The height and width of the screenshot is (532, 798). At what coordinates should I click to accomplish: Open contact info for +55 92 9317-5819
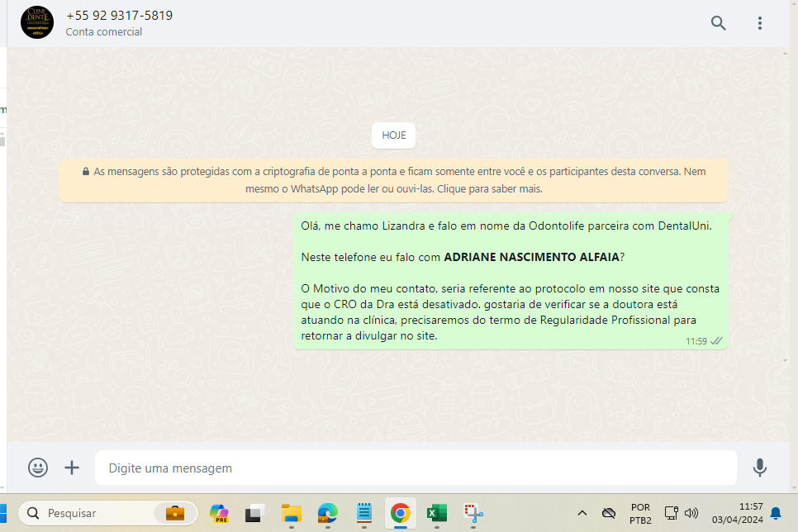(120, 16)
